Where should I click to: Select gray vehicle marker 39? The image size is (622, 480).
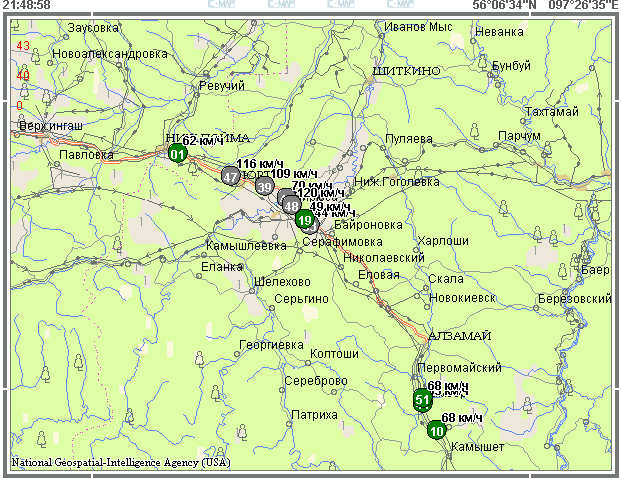click(x=264, y=186)
